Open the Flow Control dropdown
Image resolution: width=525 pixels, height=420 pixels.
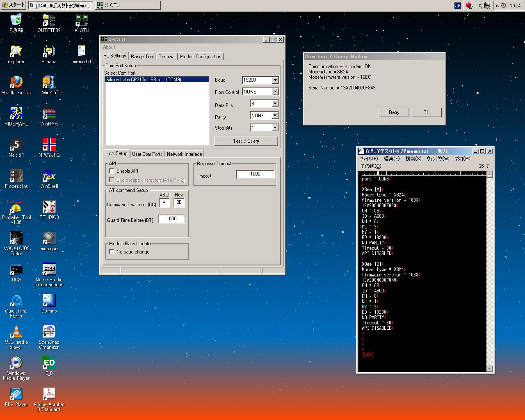[275, 92]
